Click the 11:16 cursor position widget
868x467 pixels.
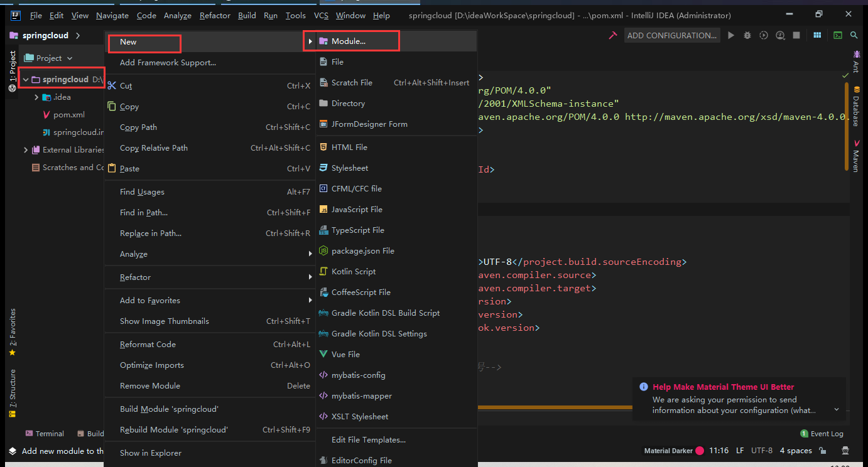(x=719, y=451)
